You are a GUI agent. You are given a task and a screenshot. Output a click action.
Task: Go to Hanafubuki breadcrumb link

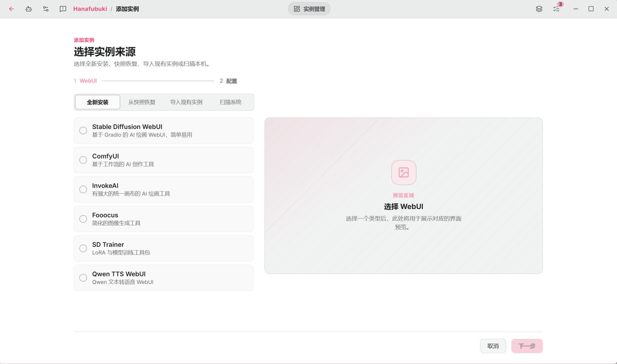tap(90, 9)
